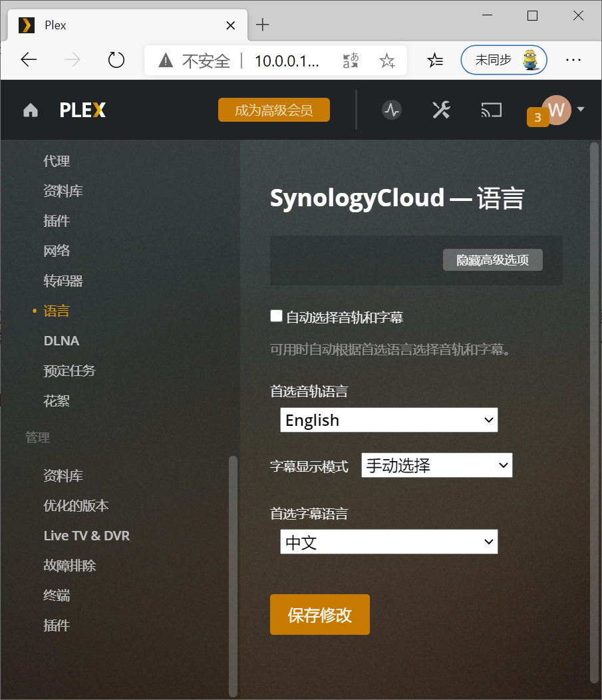Screen dimensions: 602x700
Task: Open 字幕显示模式 手动选择 dropdown
Action: pyautogui.click(x=437, y=465)
